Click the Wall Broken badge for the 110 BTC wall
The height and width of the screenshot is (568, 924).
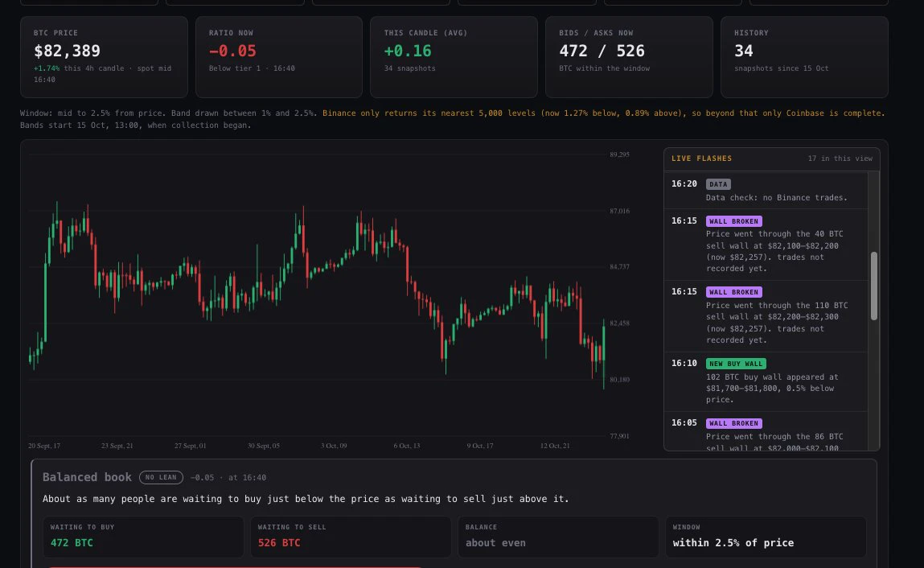tap(733, 292)
